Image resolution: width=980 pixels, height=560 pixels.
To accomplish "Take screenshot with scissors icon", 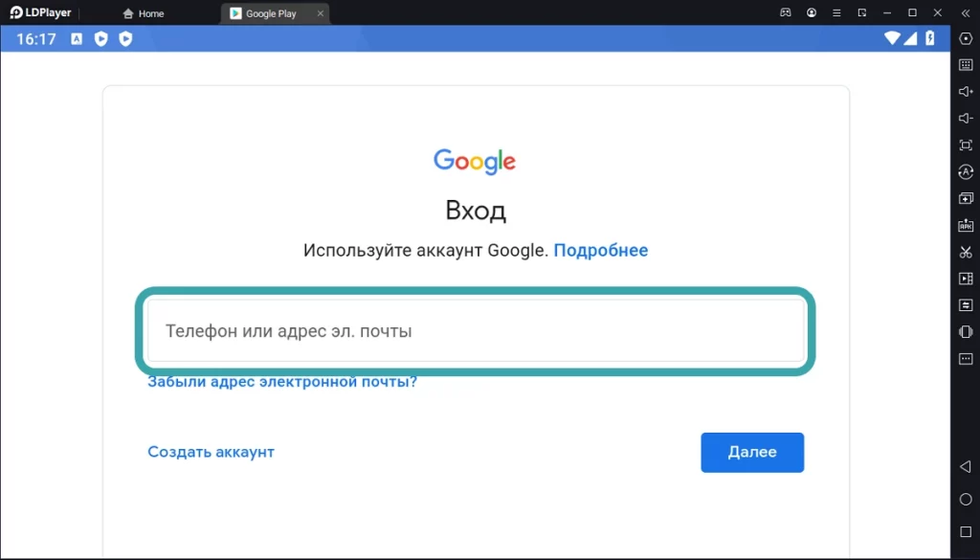I will 966,252.
